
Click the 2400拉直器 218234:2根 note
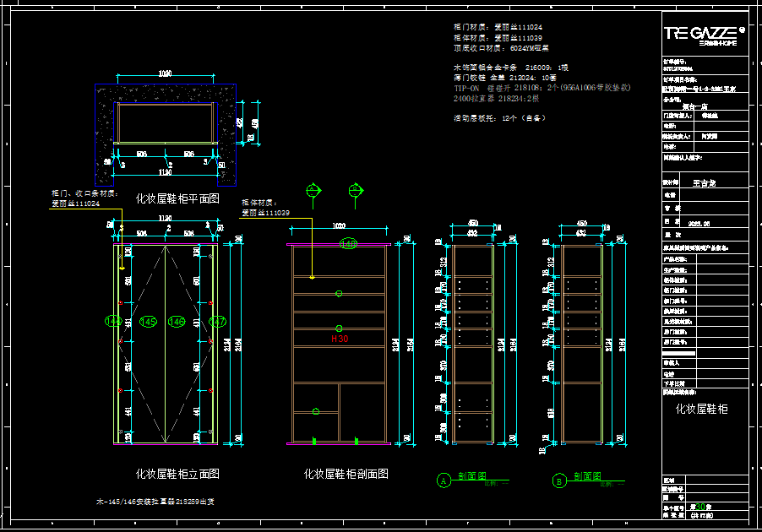click(x=496, y=99)
